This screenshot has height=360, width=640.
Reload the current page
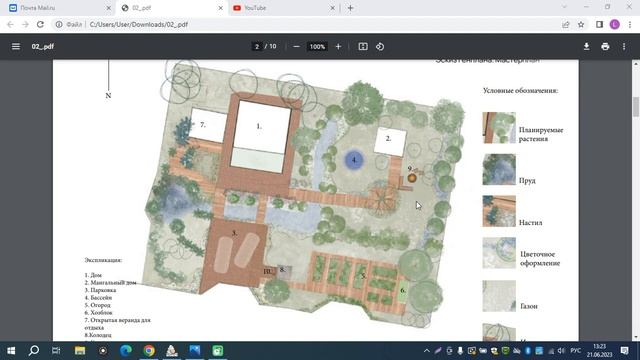click(x=40, y=24)
